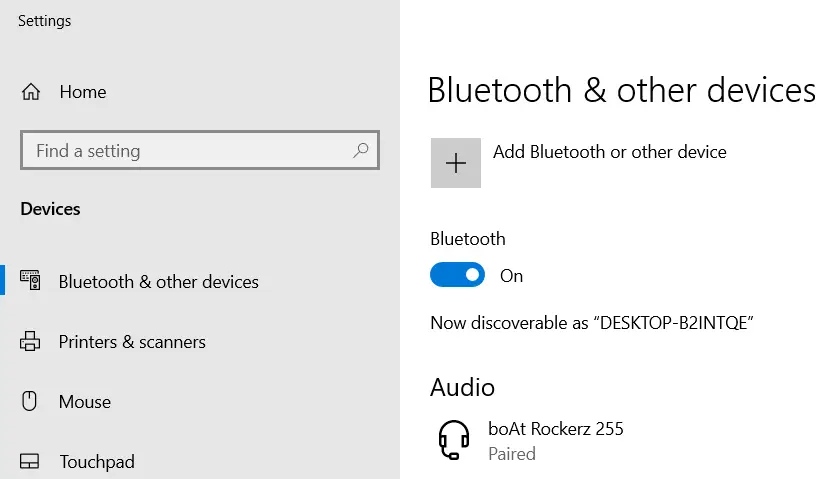Screen dimensions: 827x479
Task: Click the Printers & scanners printer icon
Action: pyautogui.click(x=30, y=341)
